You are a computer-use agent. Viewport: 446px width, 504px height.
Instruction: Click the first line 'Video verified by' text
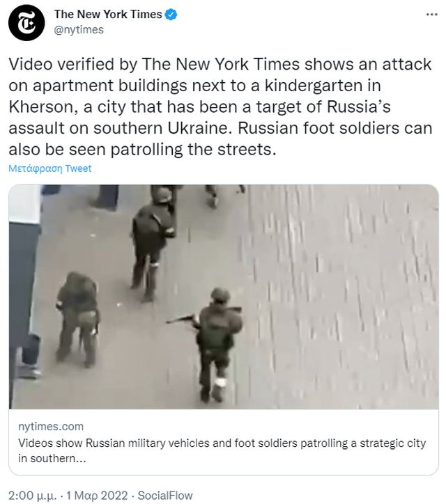click(73, 64)
